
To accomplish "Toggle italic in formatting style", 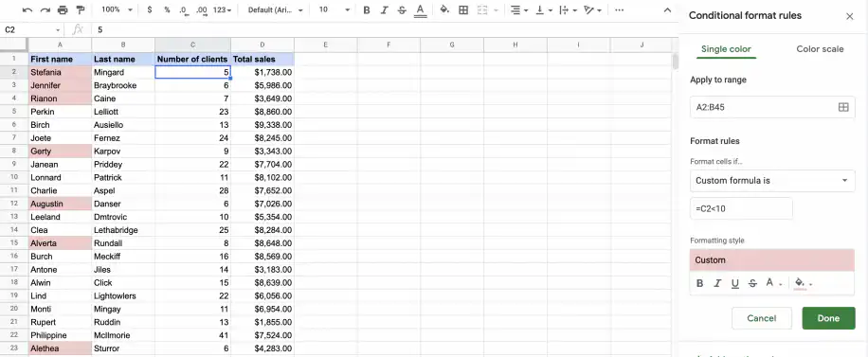I will 717,283.
